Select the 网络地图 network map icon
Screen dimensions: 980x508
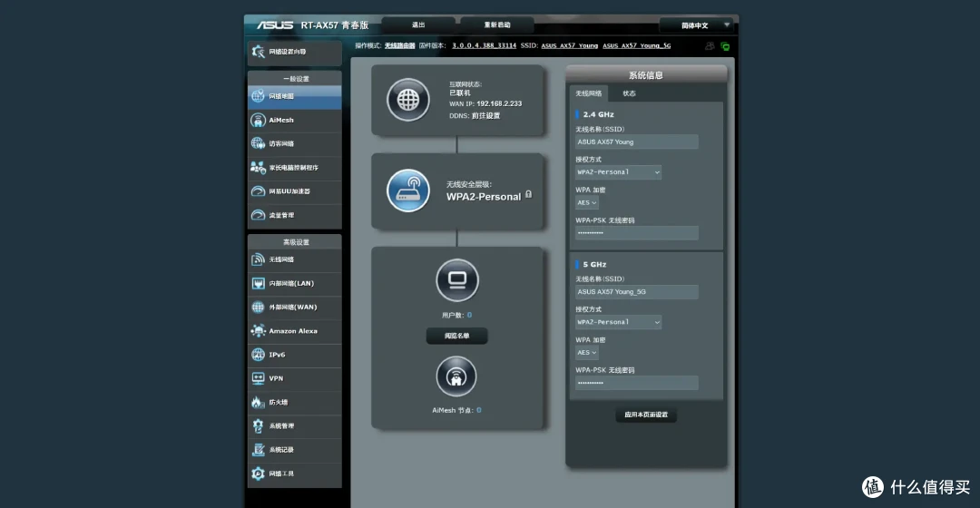click(258, 96)
